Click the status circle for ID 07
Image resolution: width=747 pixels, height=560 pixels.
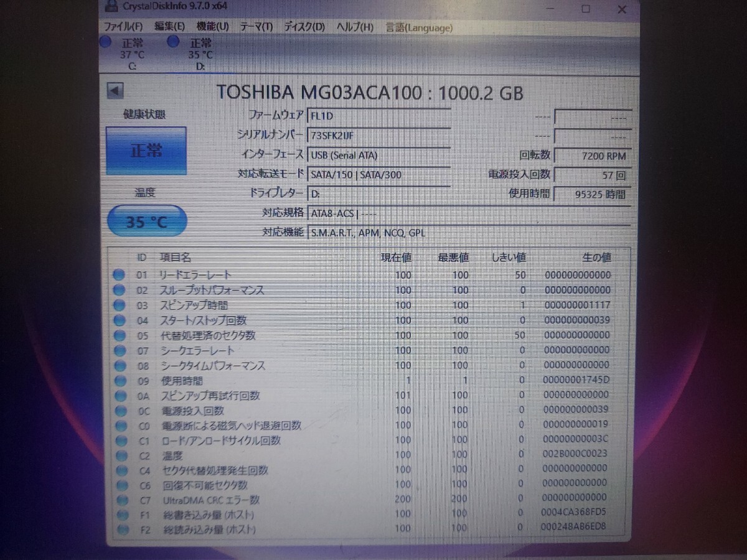(x=119, y=350)
